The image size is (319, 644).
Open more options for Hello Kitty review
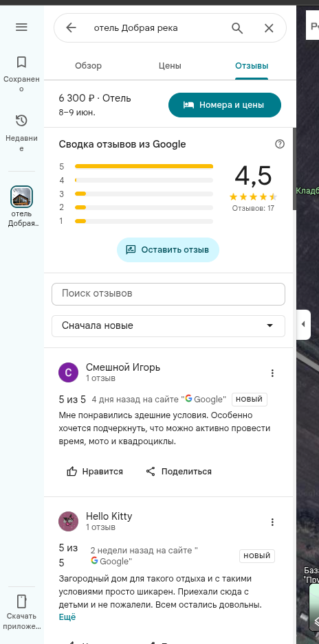(x=272, y=522)
